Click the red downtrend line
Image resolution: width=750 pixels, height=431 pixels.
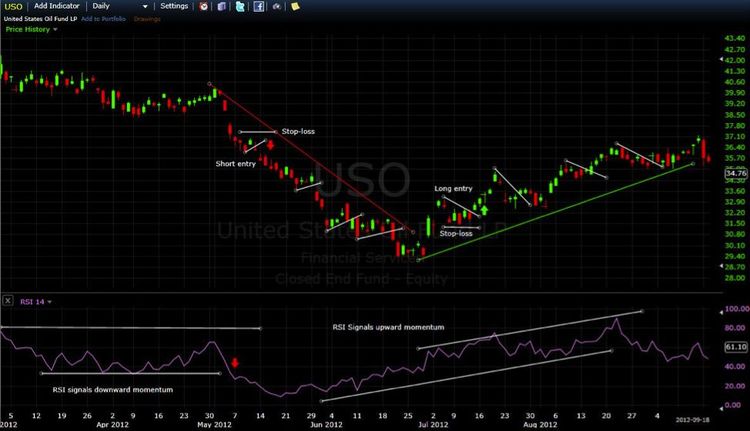pyautogui.click(x=311, y=158)
